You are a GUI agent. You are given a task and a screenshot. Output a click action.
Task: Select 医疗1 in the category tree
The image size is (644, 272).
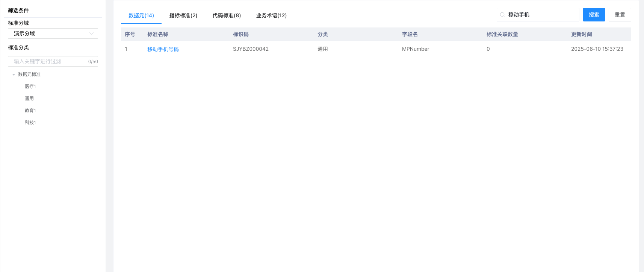click(30, 87)
